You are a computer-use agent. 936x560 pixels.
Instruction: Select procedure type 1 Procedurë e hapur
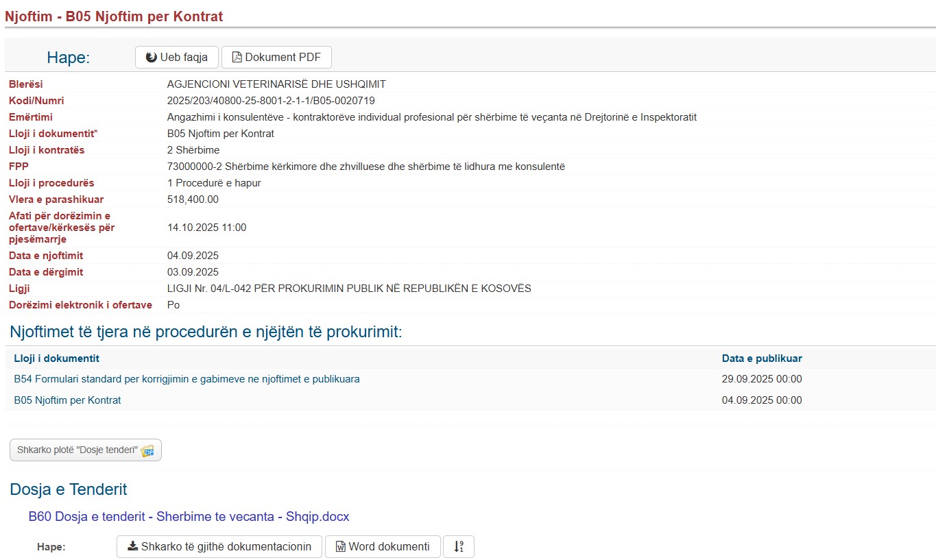214,183
